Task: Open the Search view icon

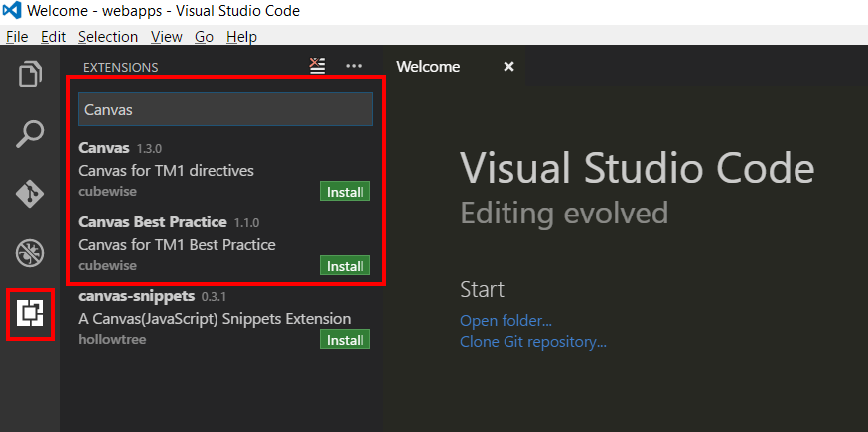Action: 30,133
